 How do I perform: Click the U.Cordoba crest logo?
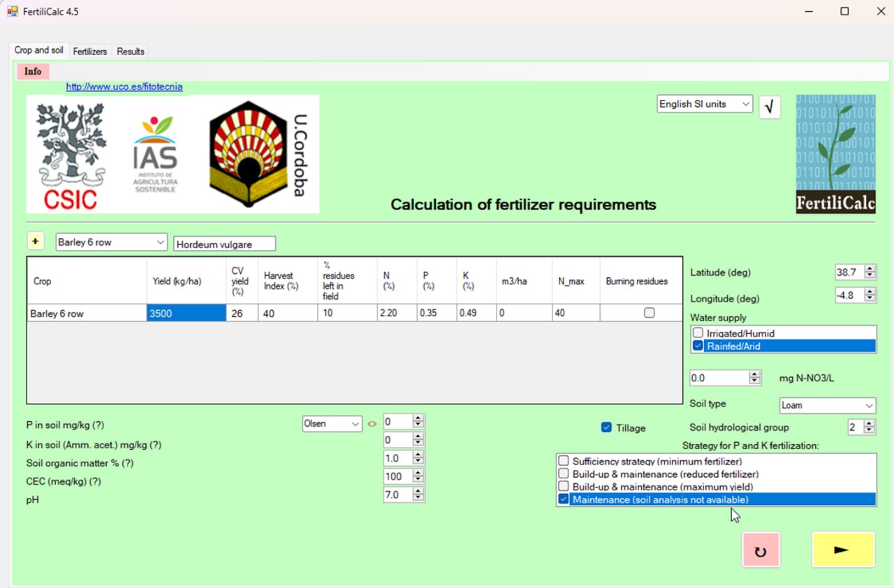(258, 154)
